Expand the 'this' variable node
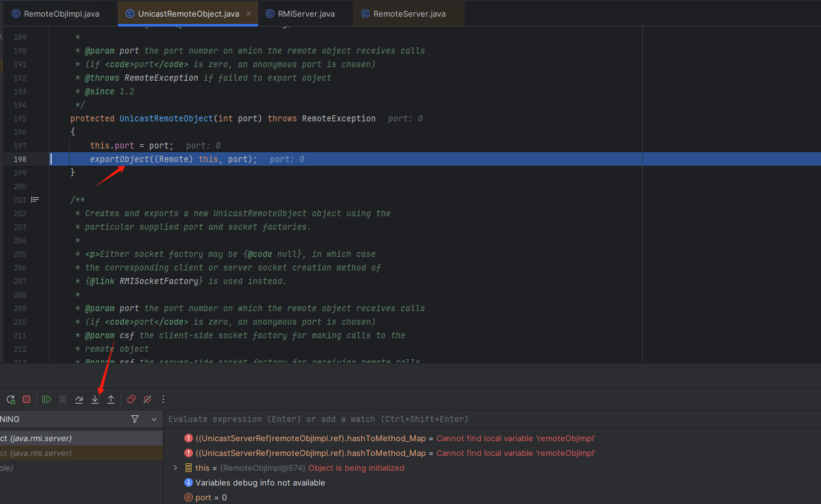Image resolution: width=821 pixels, height=504 pixels. tap(176, 468)
